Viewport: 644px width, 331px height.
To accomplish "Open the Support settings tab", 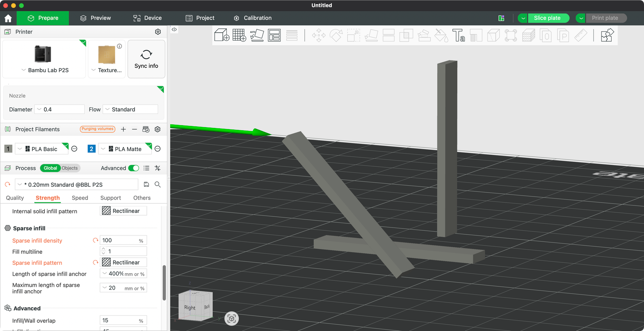I will (110, 198).
